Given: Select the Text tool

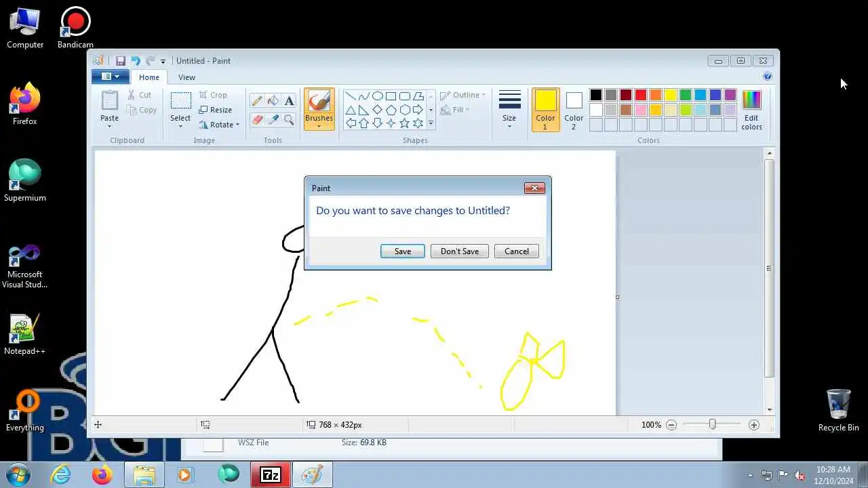Looking at the screenshot, I should [290, 101].
